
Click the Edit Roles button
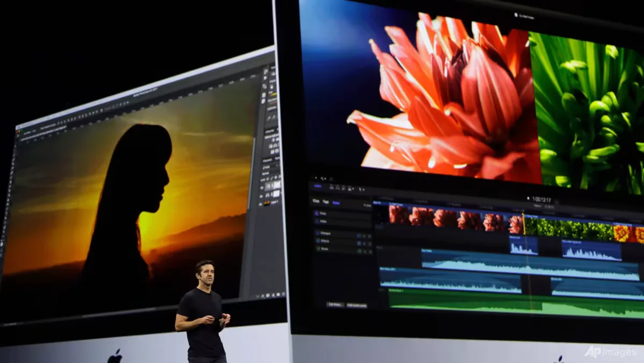point(335,304)
